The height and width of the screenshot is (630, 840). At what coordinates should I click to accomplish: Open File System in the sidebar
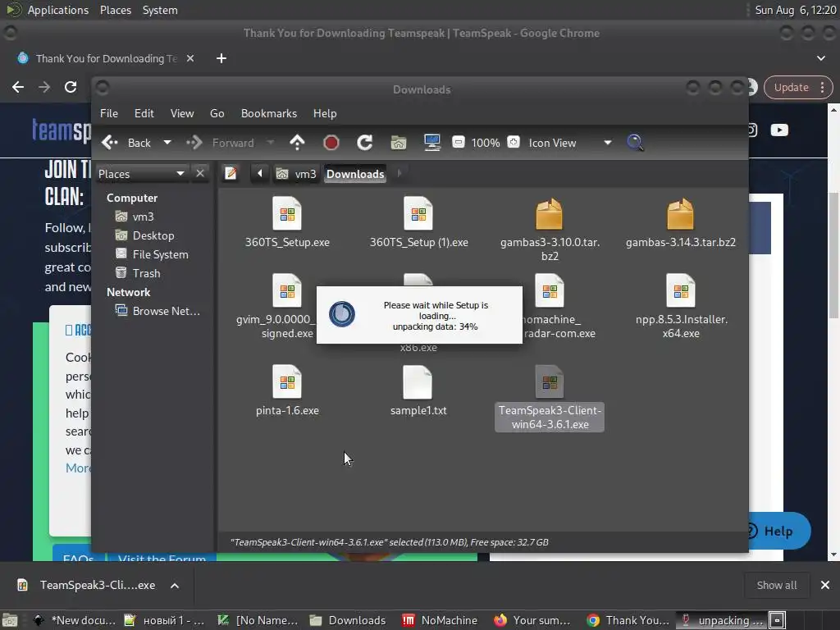(152, 254)
